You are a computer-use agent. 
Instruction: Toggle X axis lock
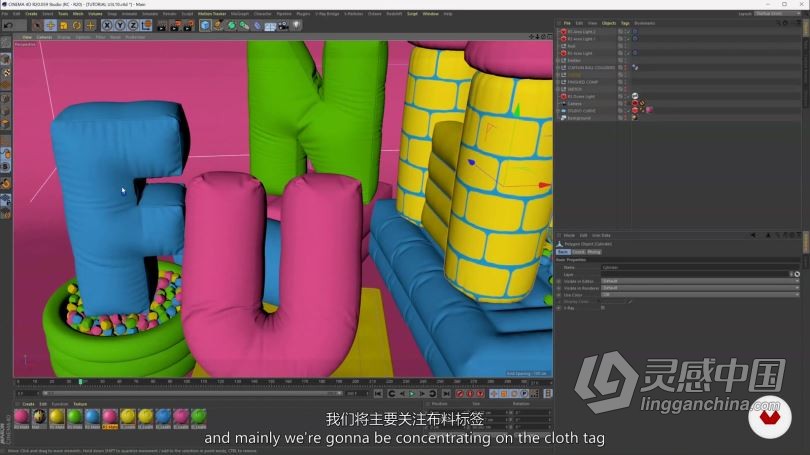click(107, 25)
